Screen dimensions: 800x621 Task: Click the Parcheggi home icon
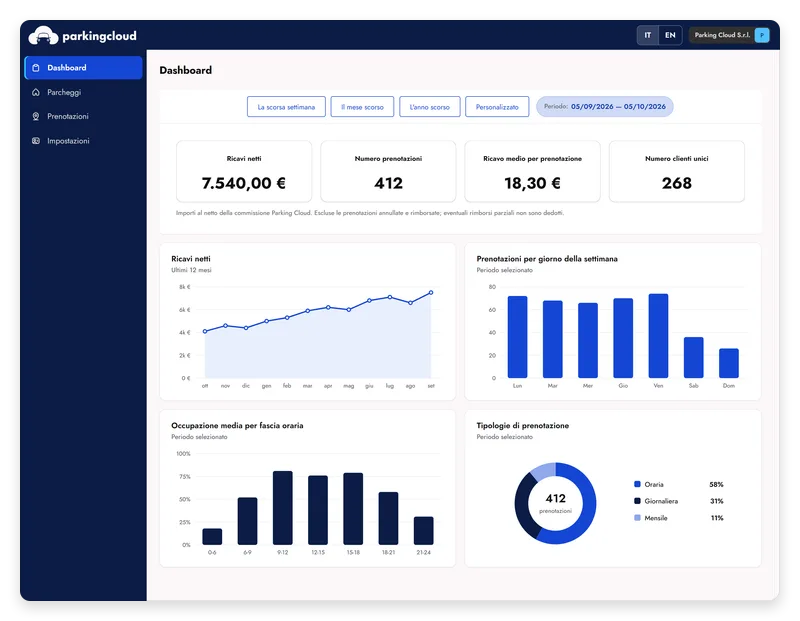click(x=36, y=92)
